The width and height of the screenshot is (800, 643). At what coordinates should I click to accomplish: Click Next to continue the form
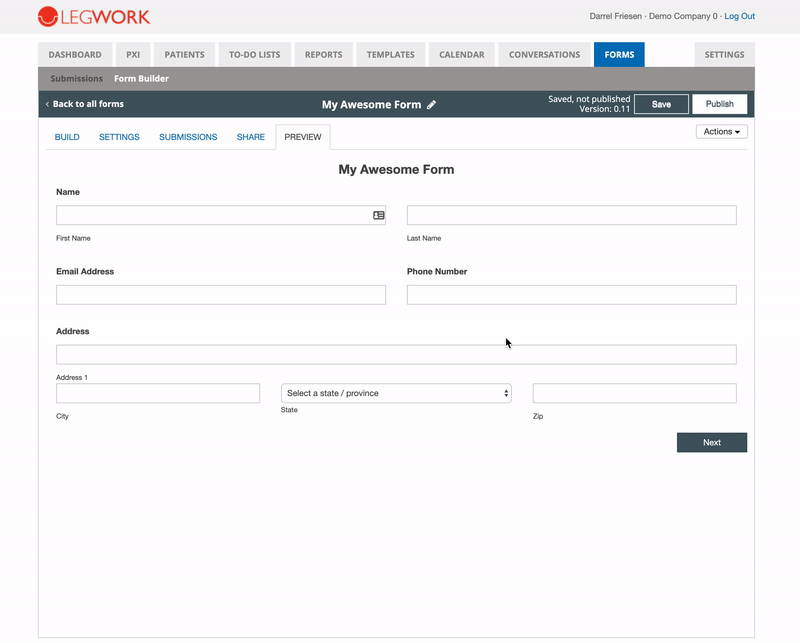click(x=711, y=442)
